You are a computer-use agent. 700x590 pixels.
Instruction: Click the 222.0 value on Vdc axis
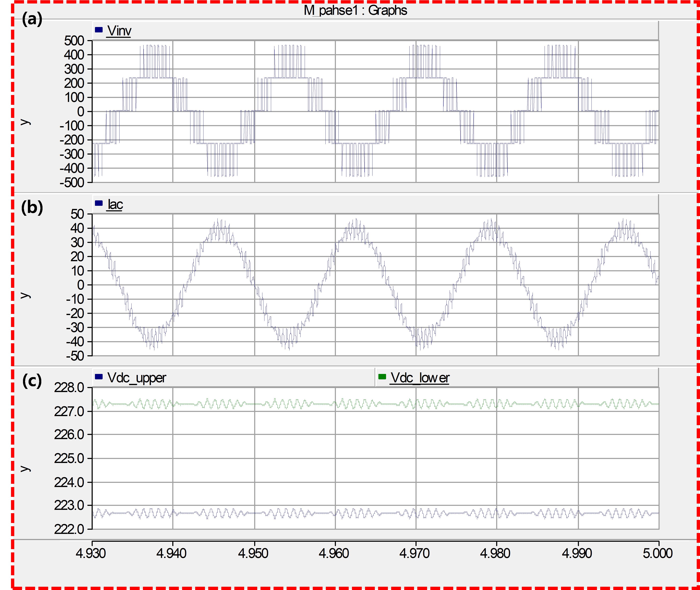(x=69, y=530)
